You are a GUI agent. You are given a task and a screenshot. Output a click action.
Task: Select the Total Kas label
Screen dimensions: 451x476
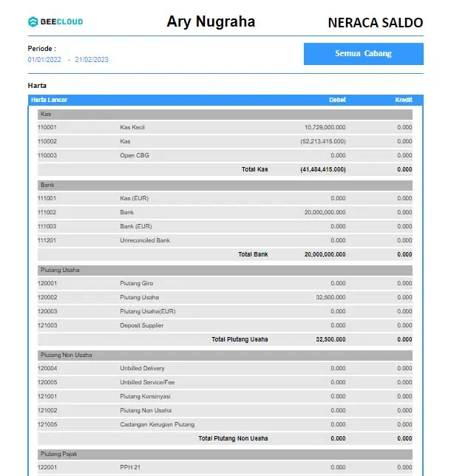255,169
